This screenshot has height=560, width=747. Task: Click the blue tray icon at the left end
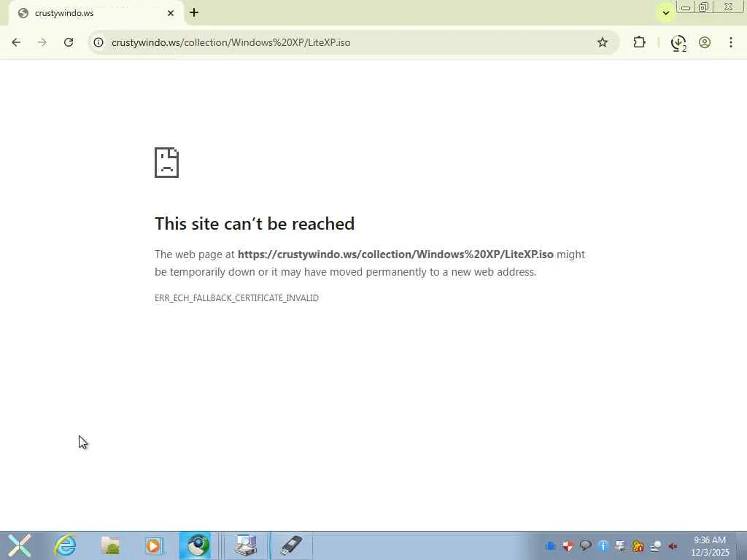coord(550,546)
